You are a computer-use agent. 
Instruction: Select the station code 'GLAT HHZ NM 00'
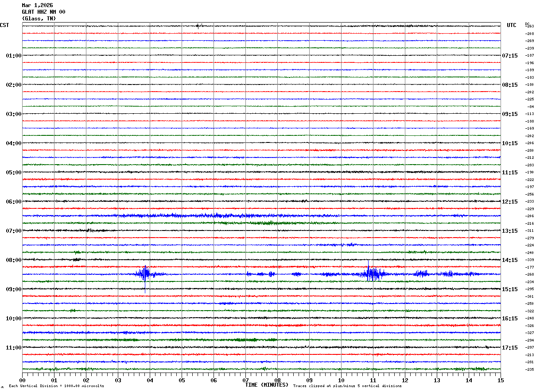43,12
